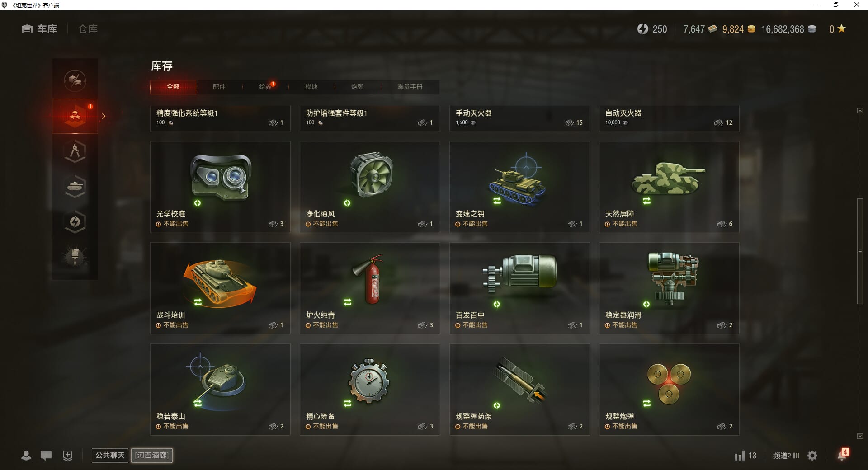Open the settings gear in bottom bar

click(x=812, y=456)
